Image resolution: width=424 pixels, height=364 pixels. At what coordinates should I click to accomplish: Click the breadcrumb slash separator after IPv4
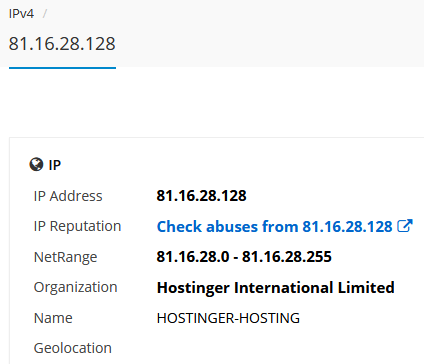[x=45, y=14]
